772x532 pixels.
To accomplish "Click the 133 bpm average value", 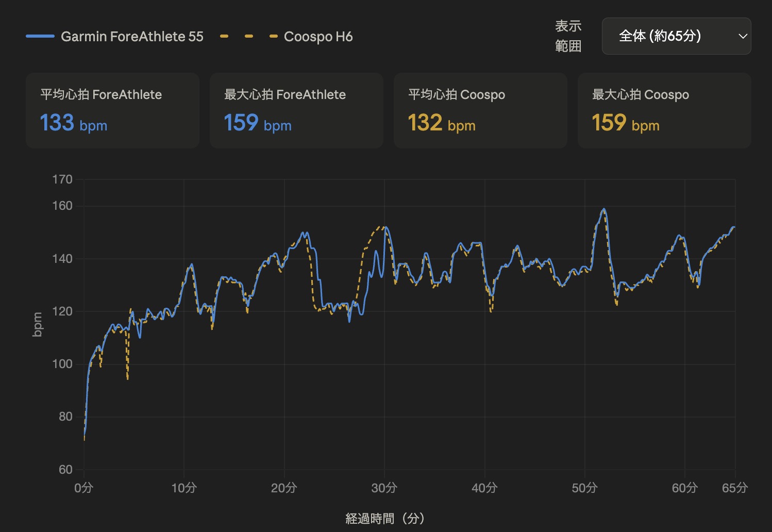I will [74, 123].
